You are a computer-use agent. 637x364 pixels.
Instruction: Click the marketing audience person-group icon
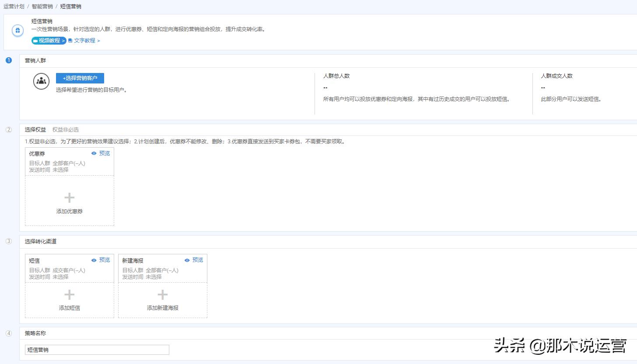(41, 81)
